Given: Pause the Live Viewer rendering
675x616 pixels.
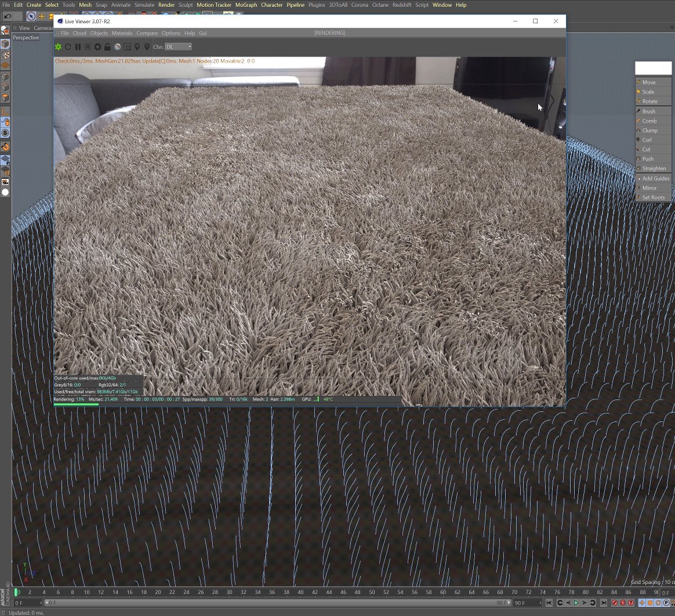Looking at the screenshot, I should point(78,46).
